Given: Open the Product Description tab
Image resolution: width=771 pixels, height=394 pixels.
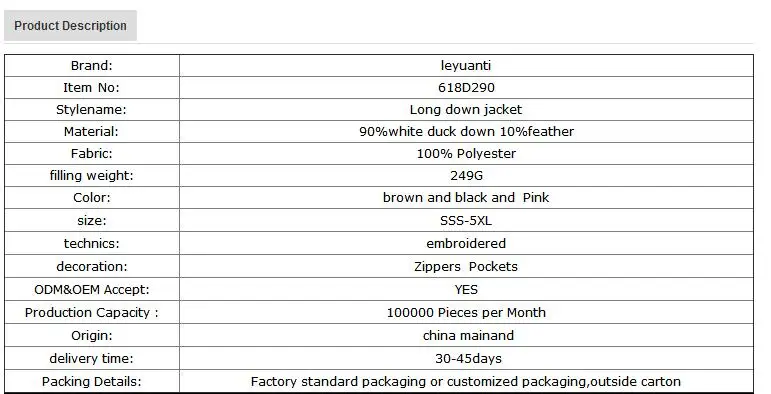Looking at the screenshot, I should [70, 26].
